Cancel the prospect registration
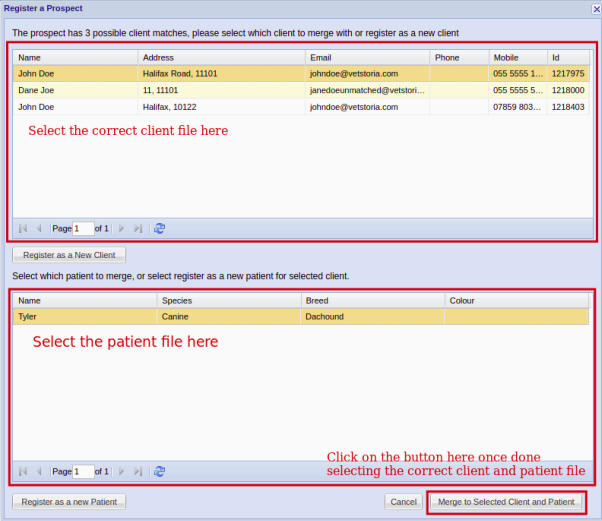602x521 pixels. [x=404, y=502]
